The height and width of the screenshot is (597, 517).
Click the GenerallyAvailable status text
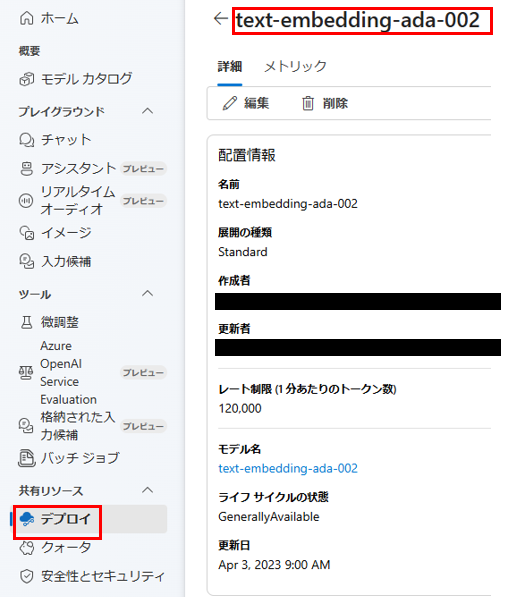coord(269,517)
